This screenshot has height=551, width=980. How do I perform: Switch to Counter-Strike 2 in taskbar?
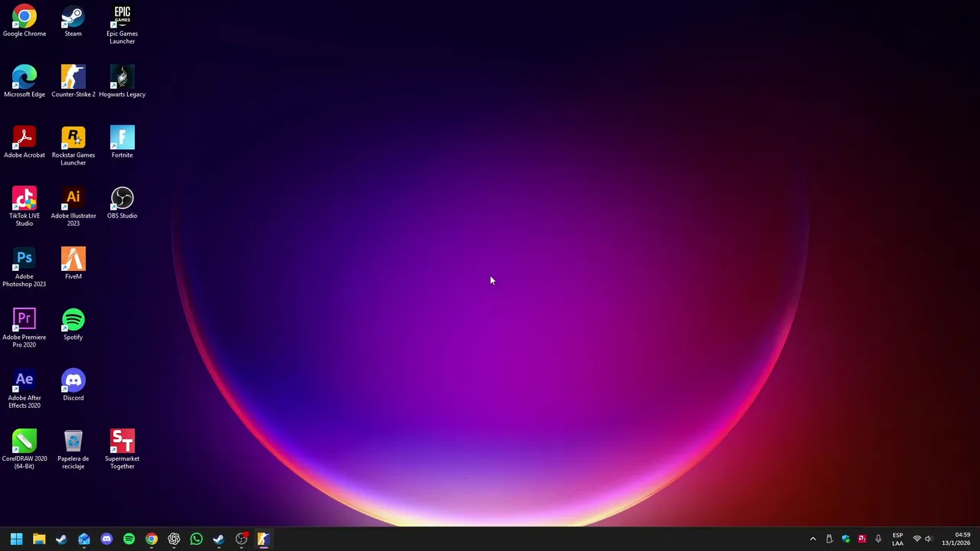click(x=263, y=539)
